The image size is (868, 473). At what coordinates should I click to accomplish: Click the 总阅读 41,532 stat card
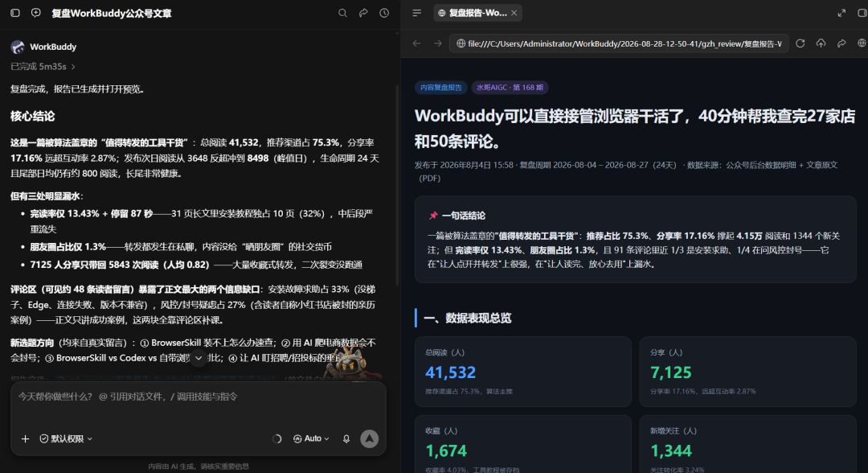pos(523,372)
